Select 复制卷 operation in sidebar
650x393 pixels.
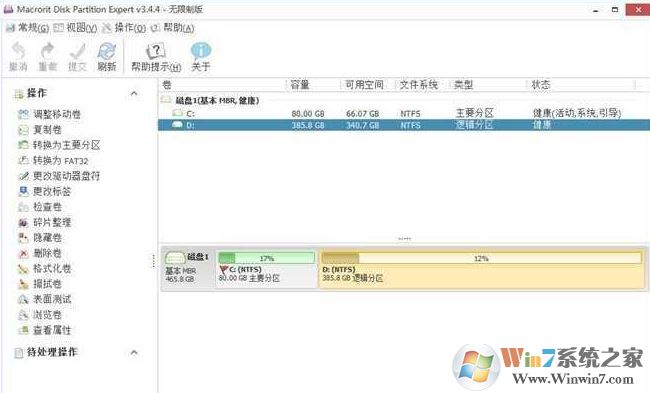coord(40,130)
